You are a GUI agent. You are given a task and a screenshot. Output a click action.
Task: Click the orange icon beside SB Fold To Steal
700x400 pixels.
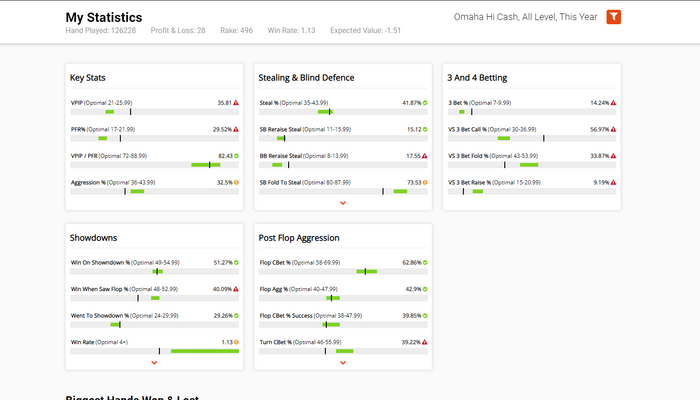(x=425, y=182)
